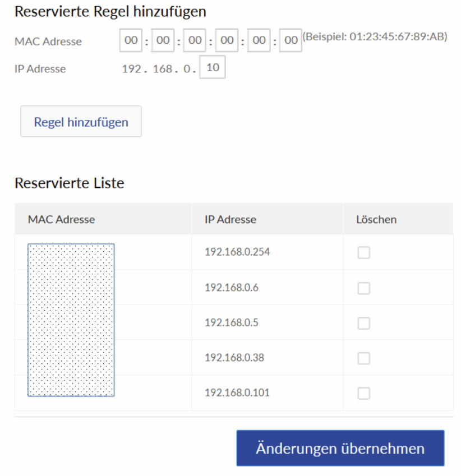The height and width of the screenshot is (476, 461).
Task: Mark 192.168.0.38 for deletion
Action: coord(364,358)
